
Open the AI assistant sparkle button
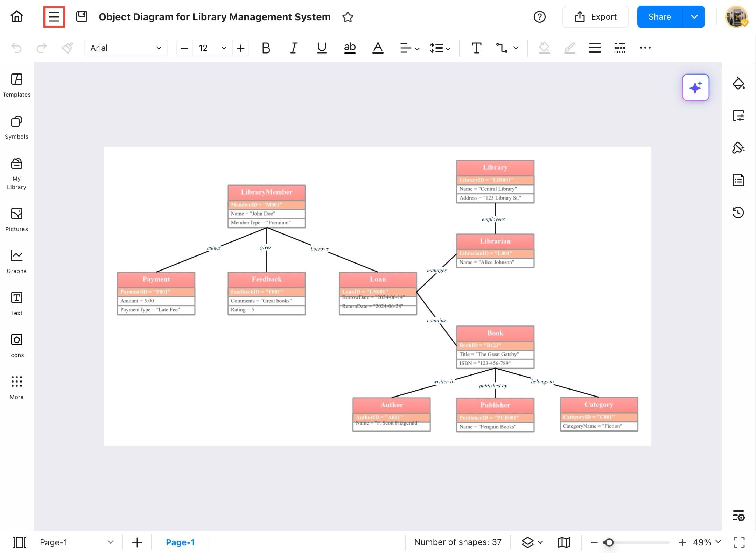pyautogui.click(x=695, y=87)
